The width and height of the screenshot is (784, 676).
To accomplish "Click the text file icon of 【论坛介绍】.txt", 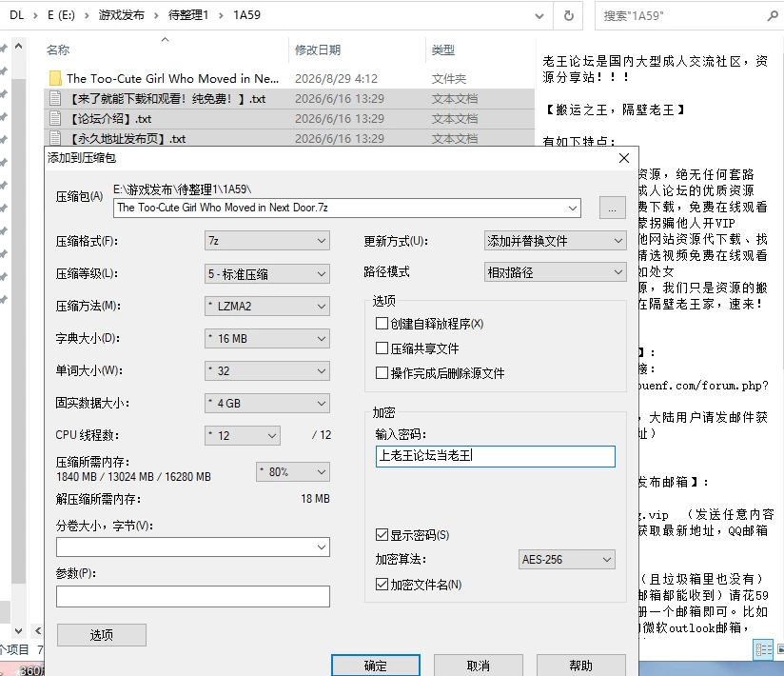I will [55, 119].
